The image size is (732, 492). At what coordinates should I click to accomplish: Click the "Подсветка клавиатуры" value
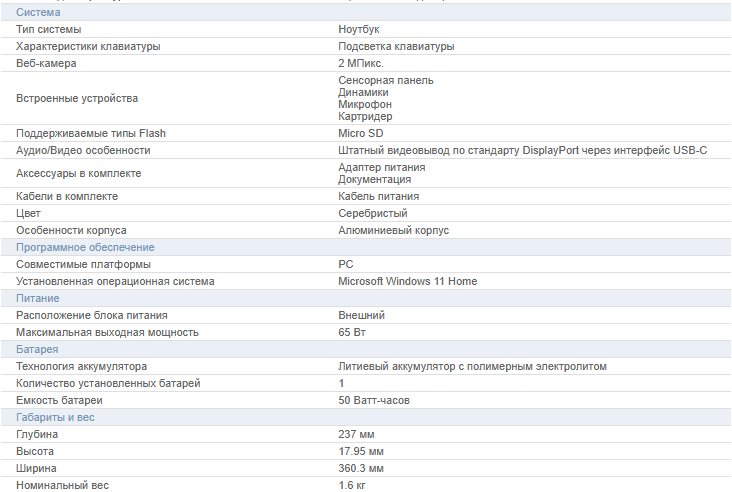396,46
